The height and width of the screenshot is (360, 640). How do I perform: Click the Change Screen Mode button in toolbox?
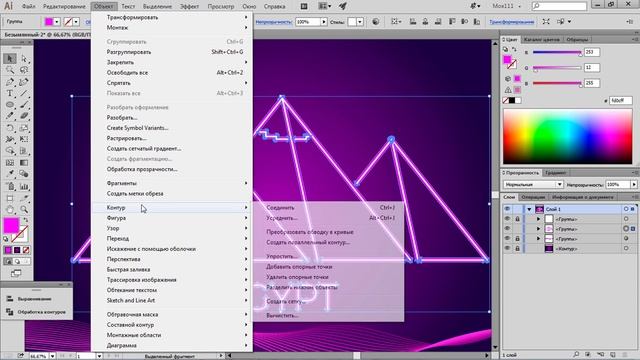[x=16, y=273]
